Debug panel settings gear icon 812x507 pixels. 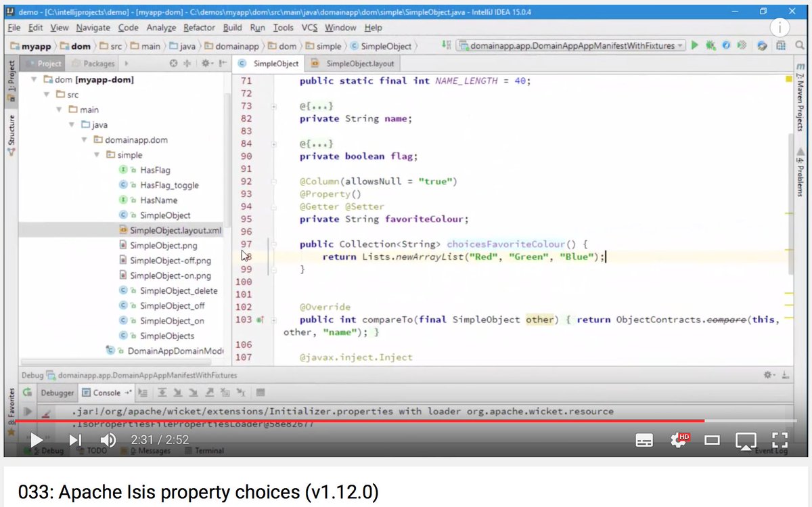point(769,374)
